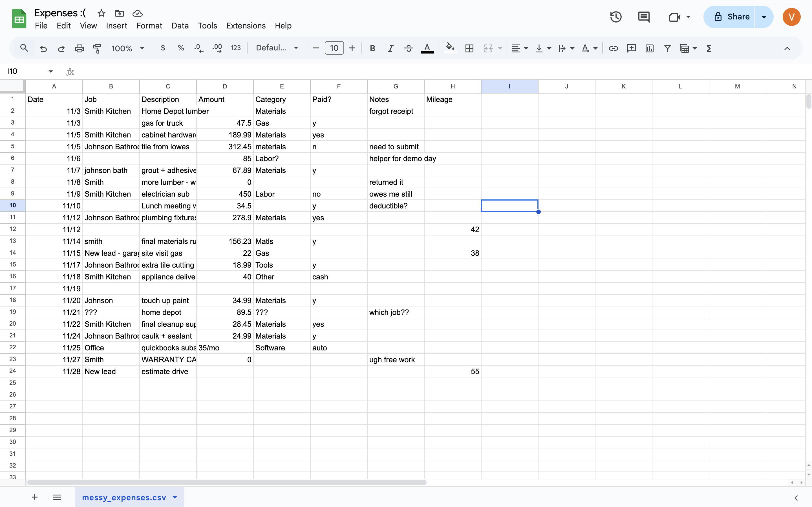The width and height of the screenshot is (812, 507).
Task: Open the borders tool
Action: coord(469,48)
